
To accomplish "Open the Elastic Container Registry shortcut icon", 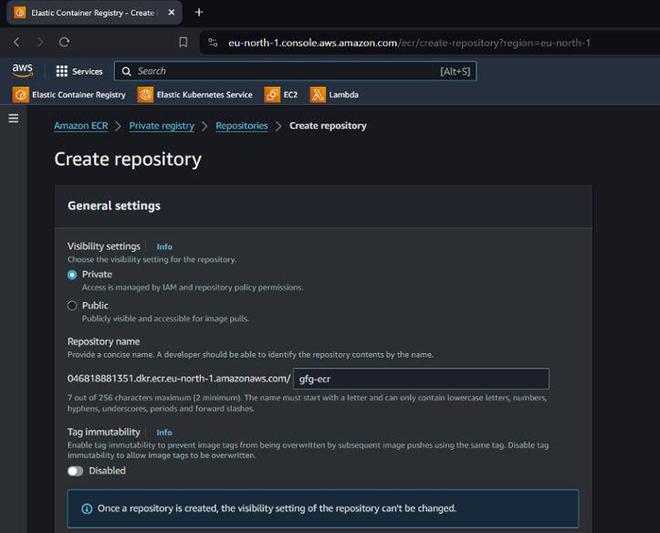I will [21, 95].
